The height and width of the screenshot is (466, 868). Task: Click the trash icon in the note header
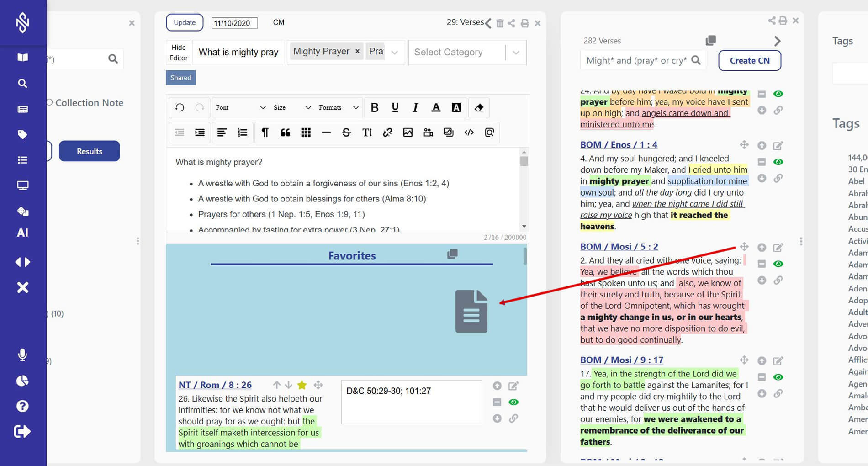tap(500, 23)
